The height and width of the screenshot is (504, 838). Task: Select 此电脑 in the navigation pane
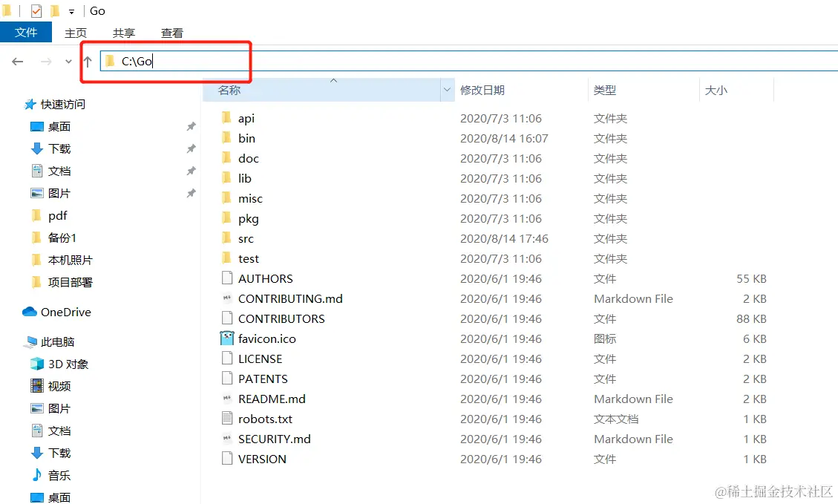coord(57,342)
